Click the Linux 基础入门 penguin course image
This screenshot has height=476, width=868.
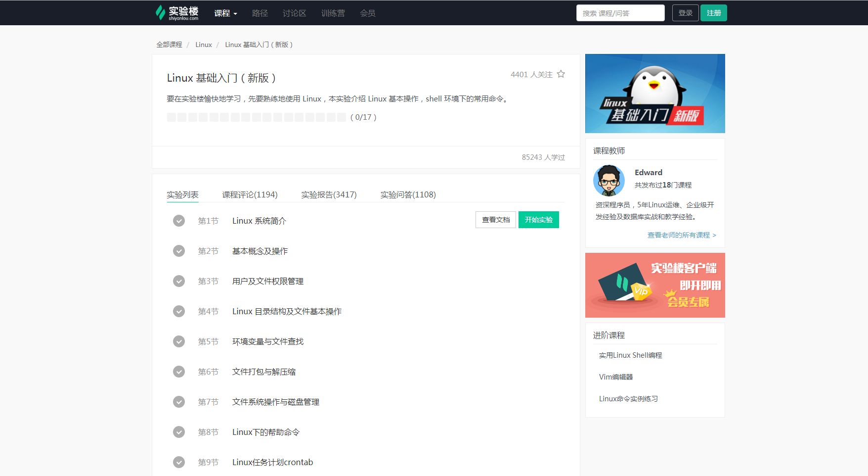pos(655,94)
